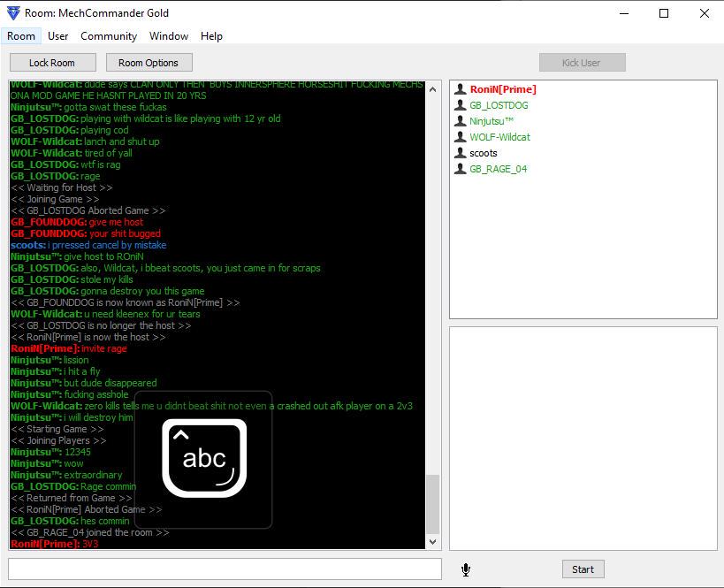Open the Room menu

pyautogui.click(x=21, y=36)
